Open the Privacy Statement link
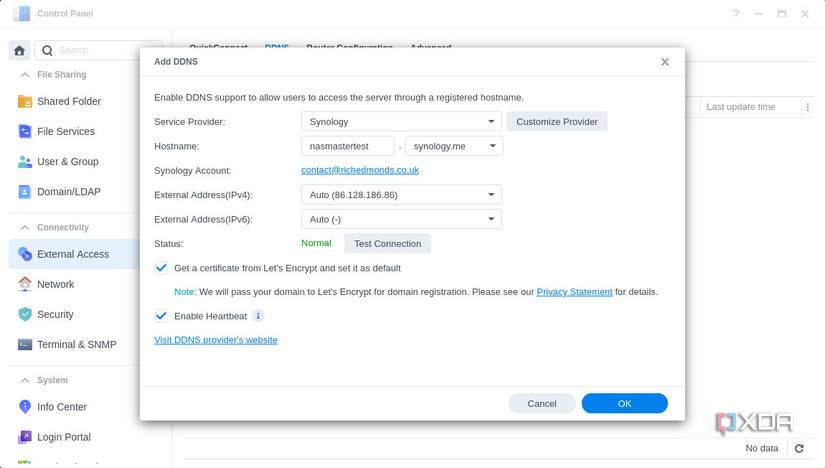Screen dimensions: 825x468 pyautogui.click(x=574, y=292)
